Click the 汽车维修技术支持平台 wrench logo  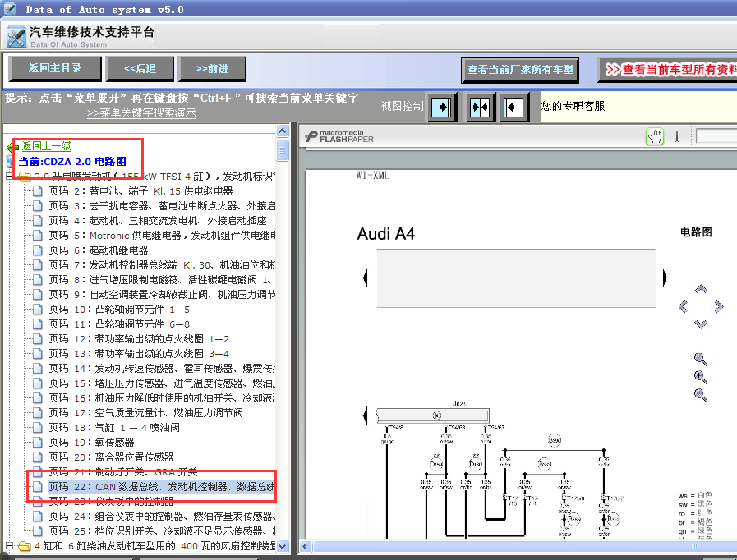[x=16, y=37]
